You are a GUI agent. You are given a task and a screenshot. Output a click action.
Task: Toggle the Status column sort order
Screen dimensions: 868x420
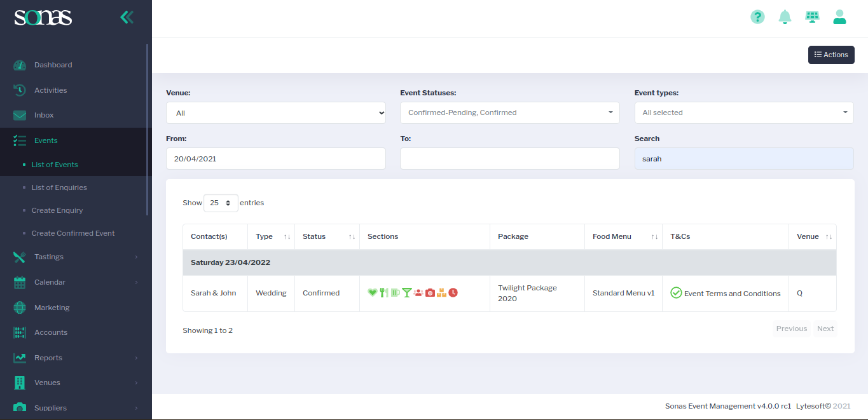tap(352, 236)
